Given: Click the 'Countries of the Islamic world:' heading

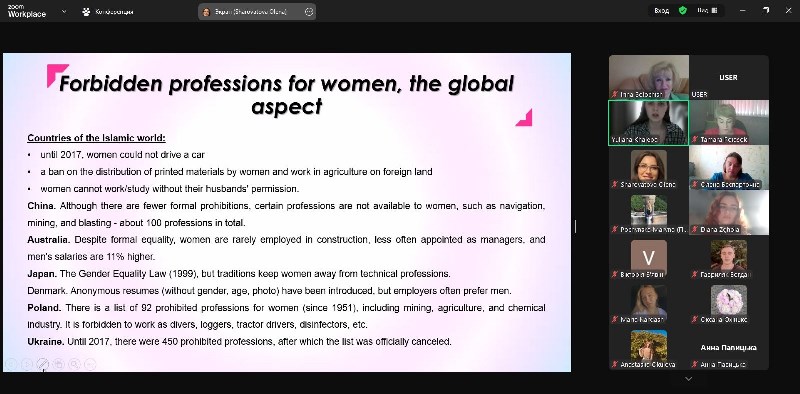Looking at the screenshot, I should click(96, 138).
